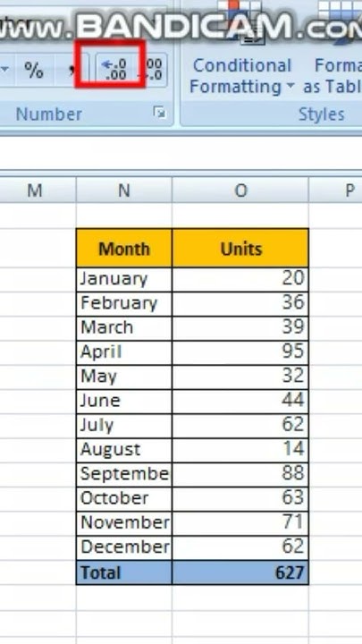Click December's units value 62
The height and width of the screenshot is (644, 362).
[240, 547]
